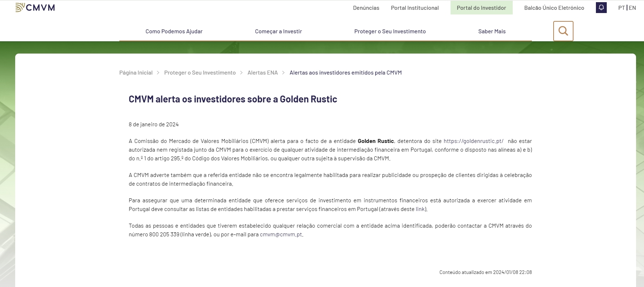Click the notification bell icon
Screen dimensions: 644x287
coord(601,8)
